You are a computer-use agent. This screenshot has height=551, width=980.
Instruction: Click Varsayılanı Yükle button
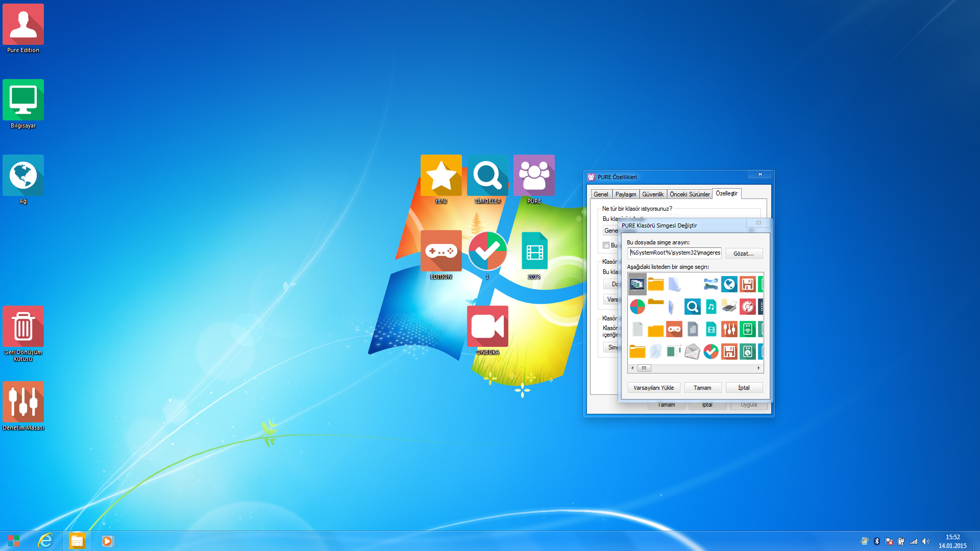click(x=654, y=388)
